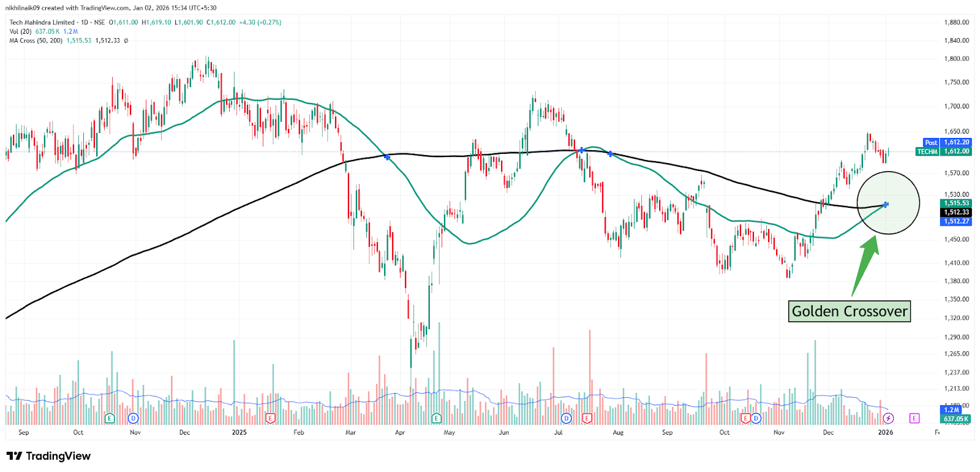Image resolution: width=980 pixels, height=472 pixels.
Task: Open the red E earnings marker before Feb 2025
Action: tap(270, 418)
